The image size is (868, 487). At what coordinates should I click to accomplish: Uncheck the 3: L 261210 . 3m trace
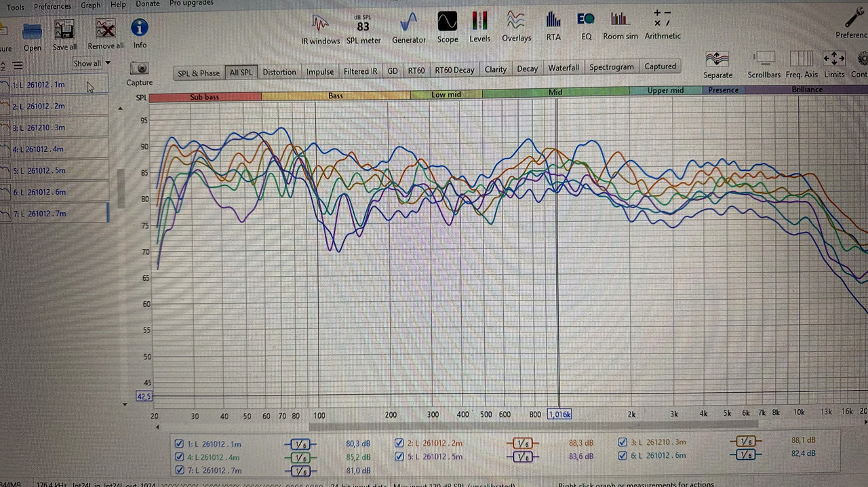coord(623,442)
